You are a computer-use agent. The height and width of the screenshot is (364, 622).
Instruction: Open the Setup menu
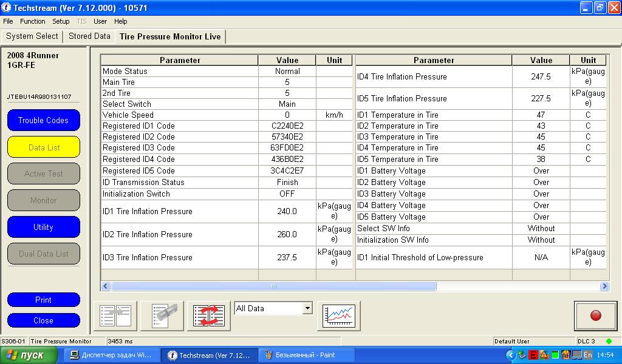[x=61, y=21]
